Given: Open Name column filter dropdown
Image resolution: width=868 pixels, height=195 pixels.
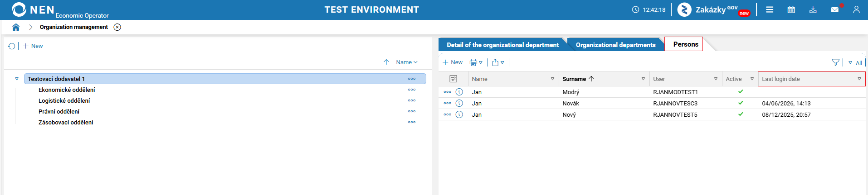Looking at the screenshot, I should (x=552, y=79).
